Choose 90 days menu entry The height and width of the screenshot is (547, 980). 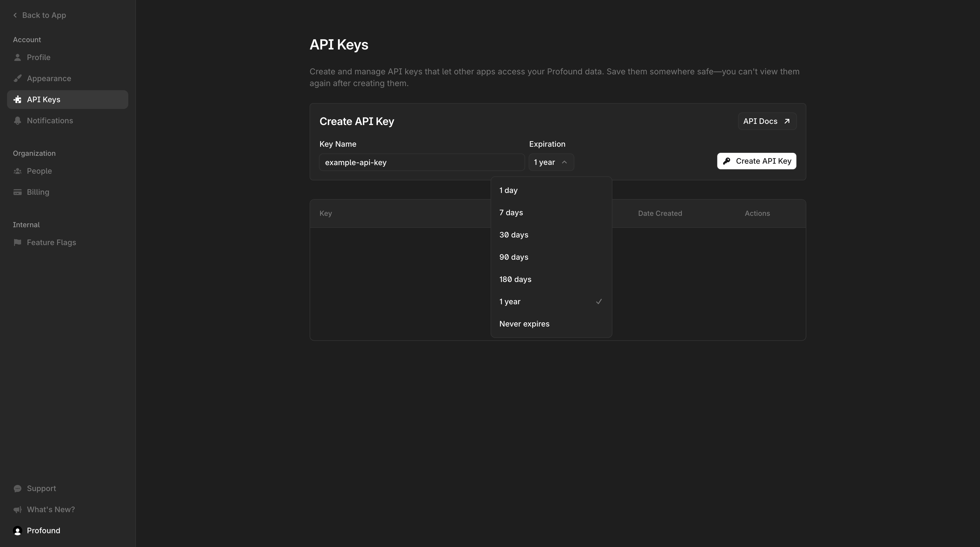514,257
